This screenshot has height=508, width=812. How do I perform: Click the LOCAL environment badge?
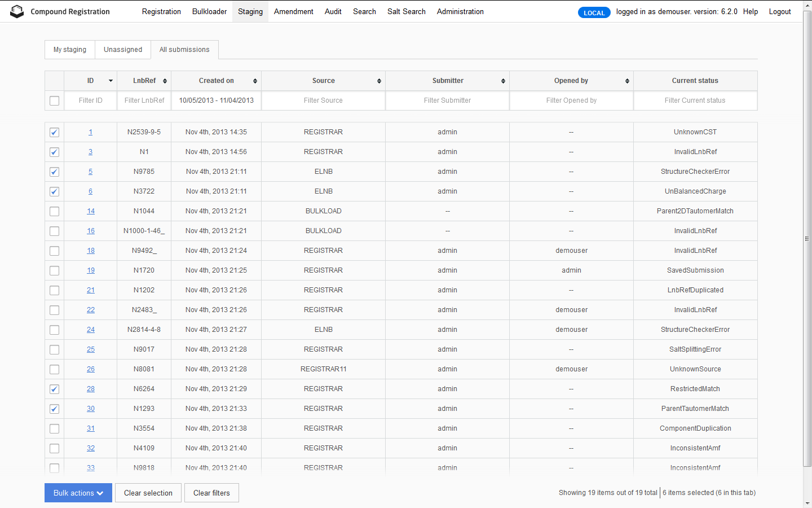[594, 12]
